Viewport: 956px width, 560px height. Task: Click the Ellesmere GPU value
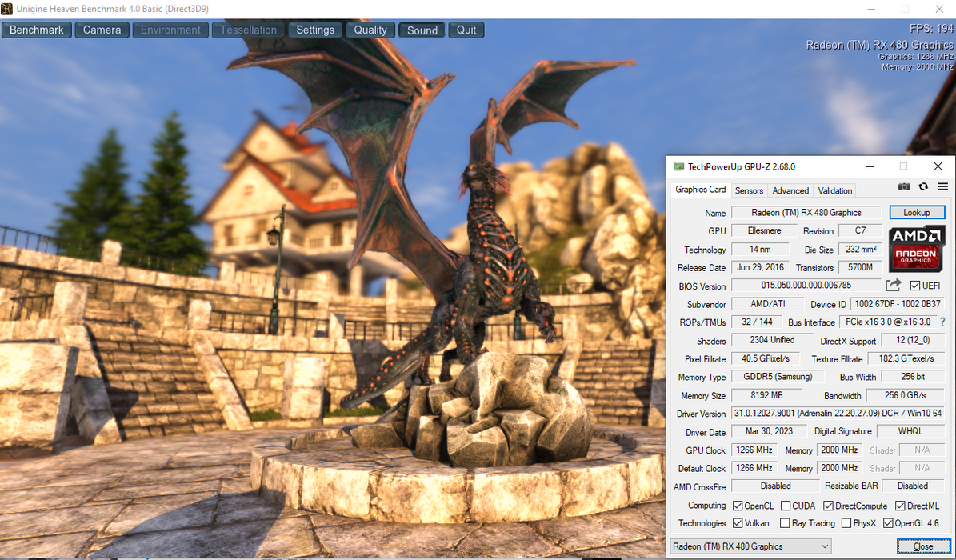764,230
